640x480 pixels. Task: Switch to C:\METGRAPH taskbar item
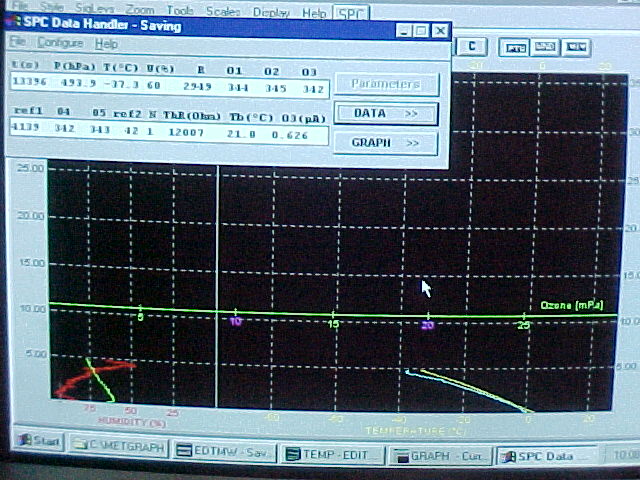pos(118,446)
